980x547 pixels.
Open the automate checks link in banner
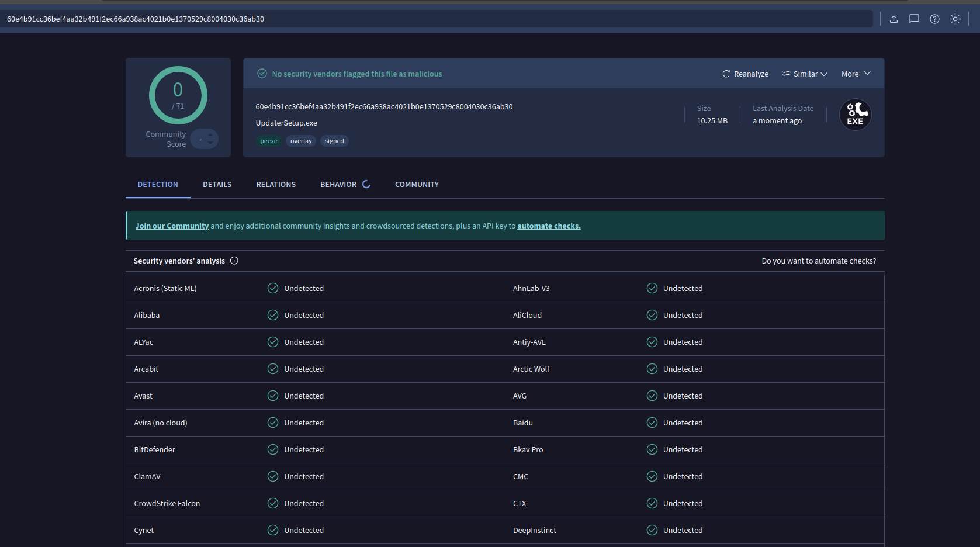(549, 226)
